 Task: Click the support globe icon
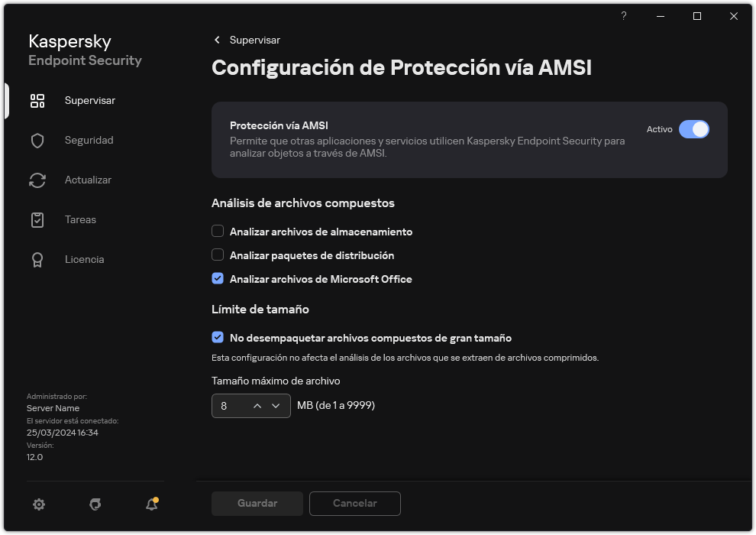coord(95,504)
